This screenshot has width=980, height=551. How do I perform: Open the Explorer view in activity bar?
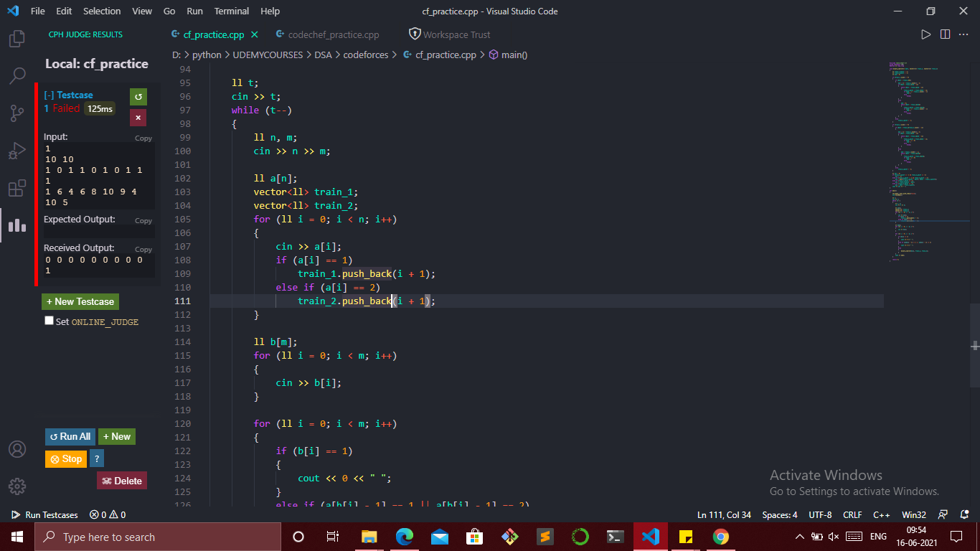(x=17, y=38)
